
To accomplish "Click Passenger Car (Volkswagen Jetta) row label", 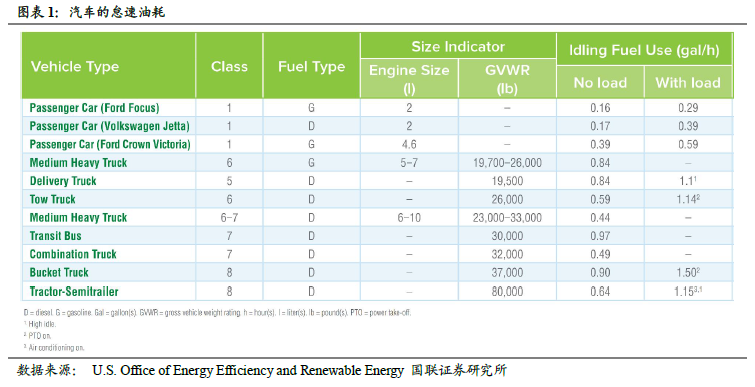I will 109,126.
